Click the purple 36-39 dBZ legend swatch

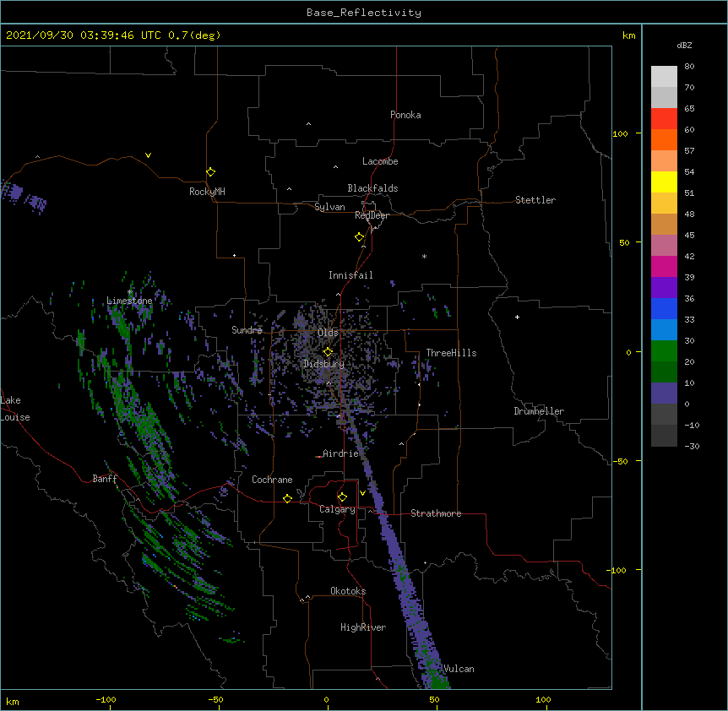(x=664, y=287)
